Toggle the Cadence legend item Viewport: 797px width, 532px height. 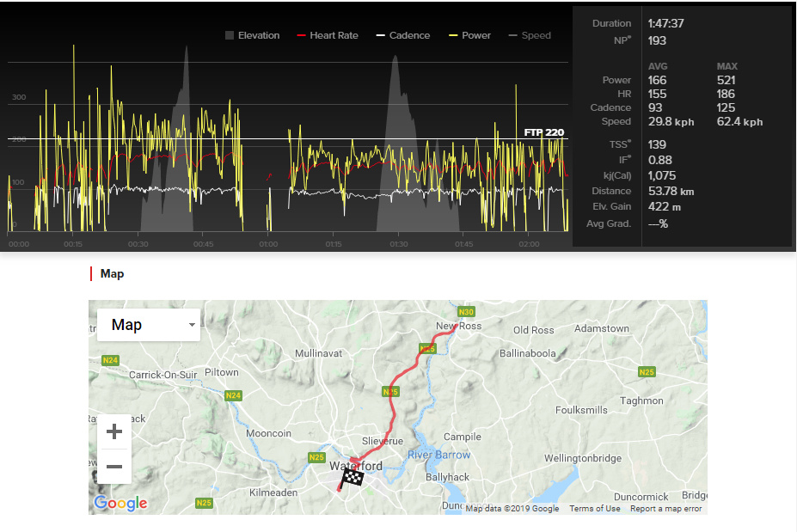pos(402,35)
